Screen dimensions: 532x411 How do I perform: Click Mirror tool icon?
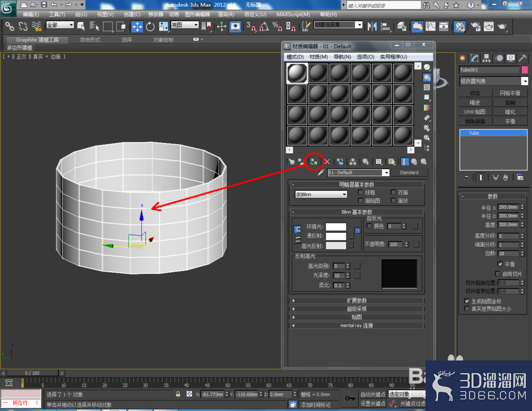372,27
